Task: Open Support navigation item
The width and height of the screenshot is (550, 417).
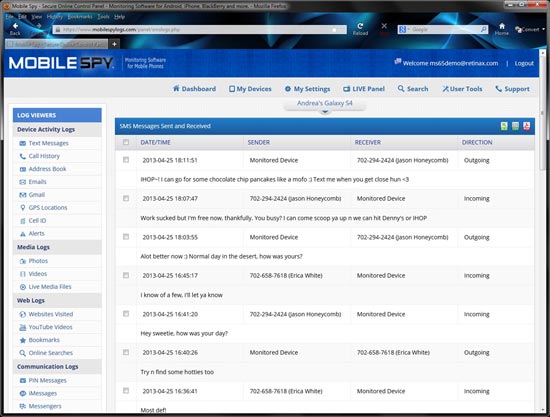Action: point(512,89)
